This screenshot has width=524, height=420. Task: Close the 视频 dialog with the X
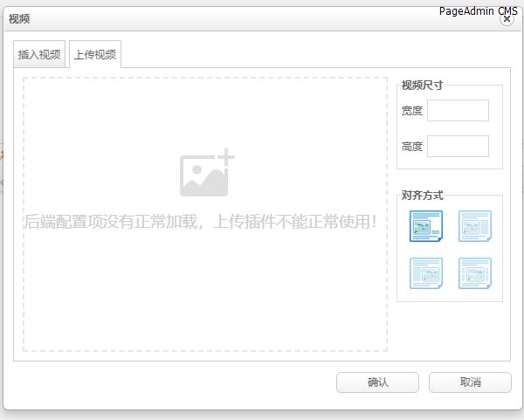tap(507, 19)
